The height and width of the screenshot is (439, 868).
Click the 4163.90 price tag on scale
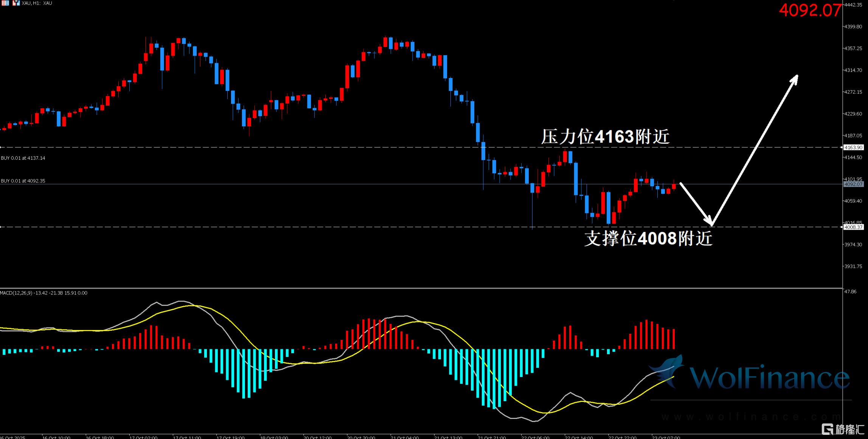coord(853,147)
